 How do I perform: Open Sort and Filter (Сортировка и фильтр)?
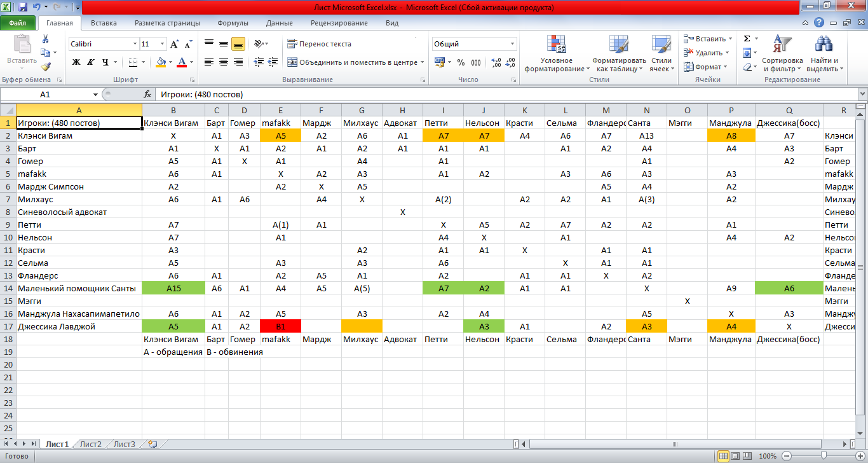(x=782, y=53)
